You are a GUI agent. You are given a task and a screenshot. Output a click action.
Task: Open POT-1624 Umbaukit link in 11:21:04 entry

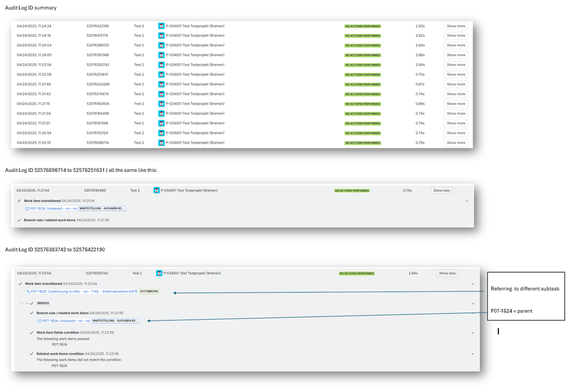click(53, 209)
